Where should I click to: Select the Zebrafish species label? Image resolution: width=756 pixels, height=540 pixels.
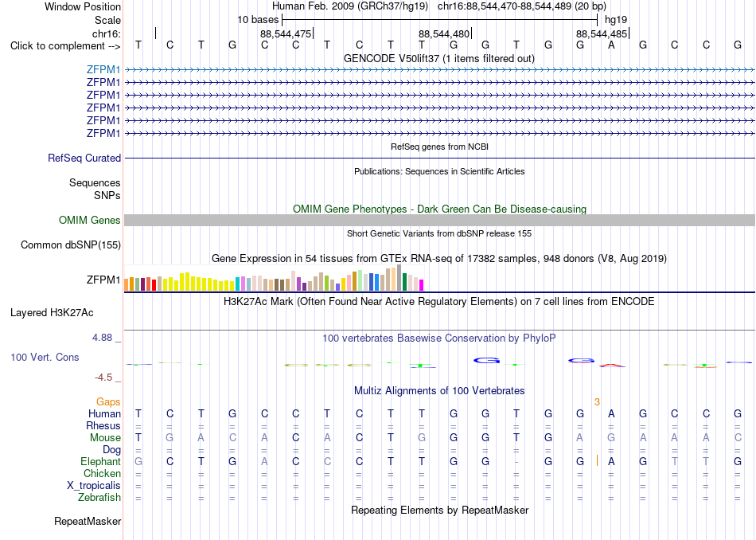point(99,497)
